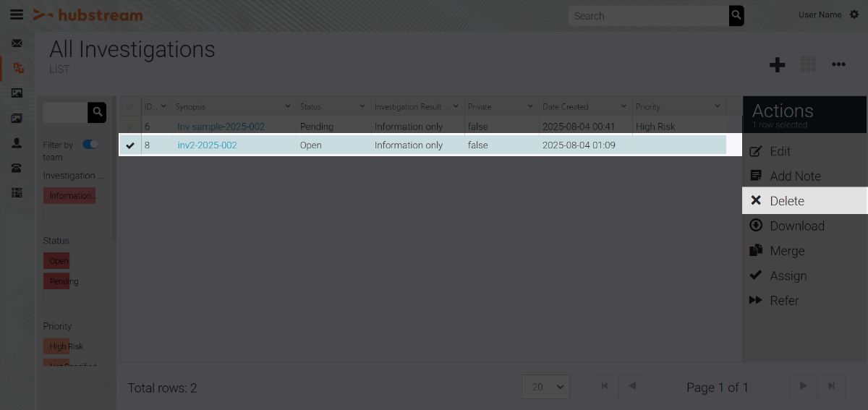Toggle the Filter by team switch
Image resolution: width=868 pixels, height=410 pixels.
[x=90, y=145]
